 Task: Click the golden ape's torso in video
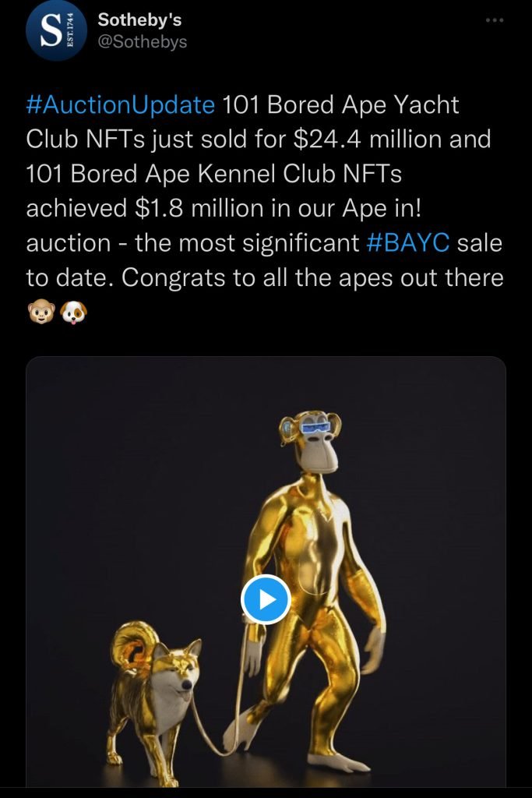(310, 549)
